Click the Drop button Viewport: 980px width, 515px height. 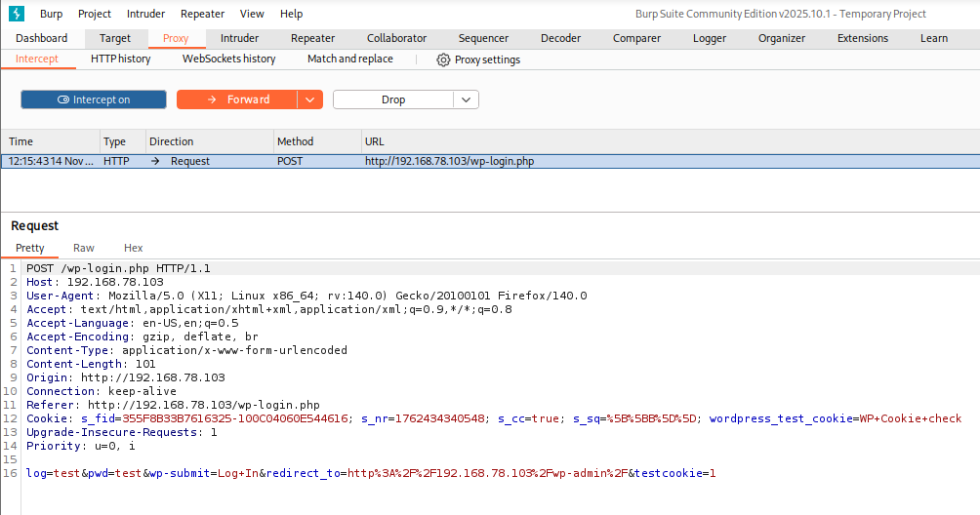click(393, 99)
